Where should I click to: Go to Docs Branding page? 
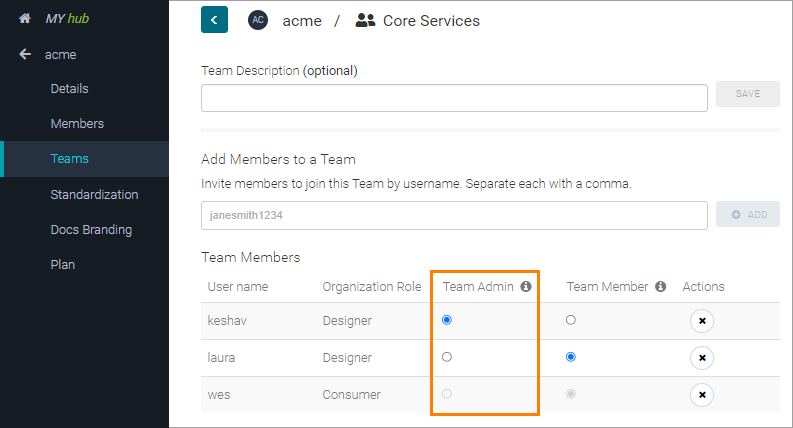(91, 230)
